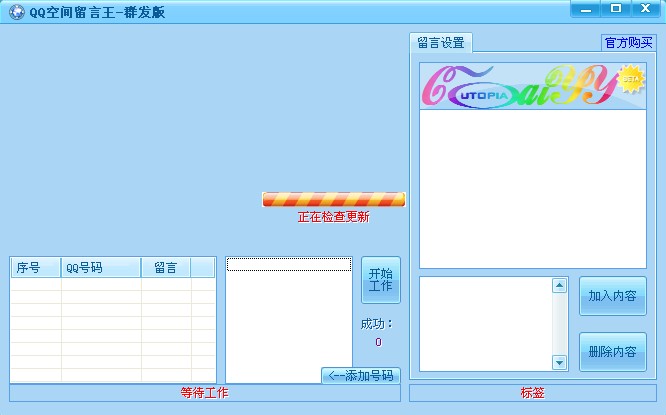Click the 等待工作 status bar label
666x415 pixels.
click(205, 393)
